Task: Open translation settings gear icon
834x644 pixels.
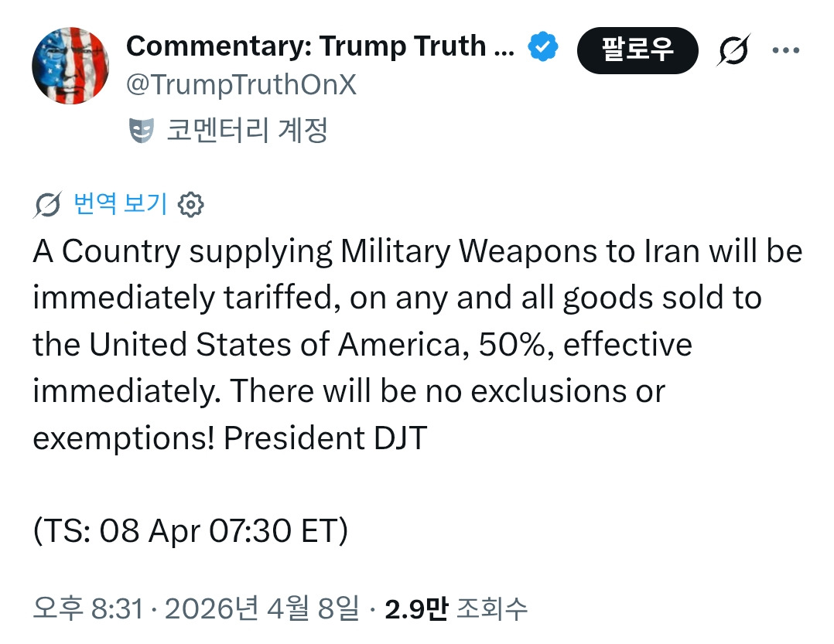Action: 190,205
